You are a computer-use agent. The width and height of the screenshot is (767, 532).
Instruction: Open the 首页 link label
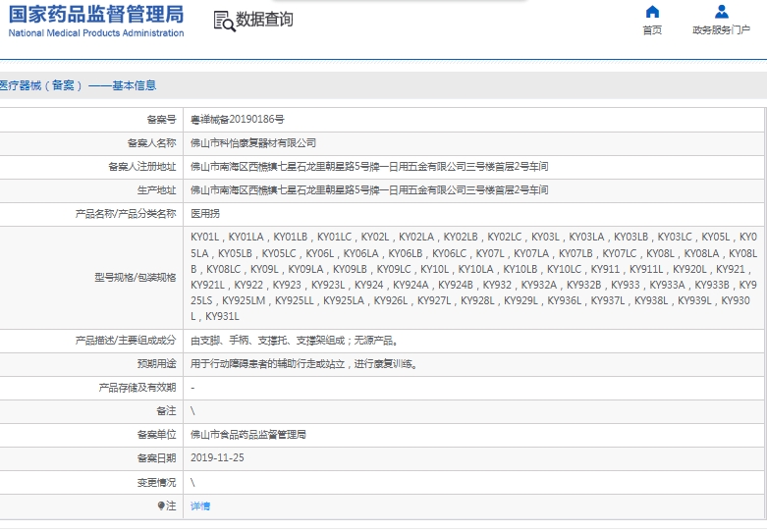[x=652, y=30]
